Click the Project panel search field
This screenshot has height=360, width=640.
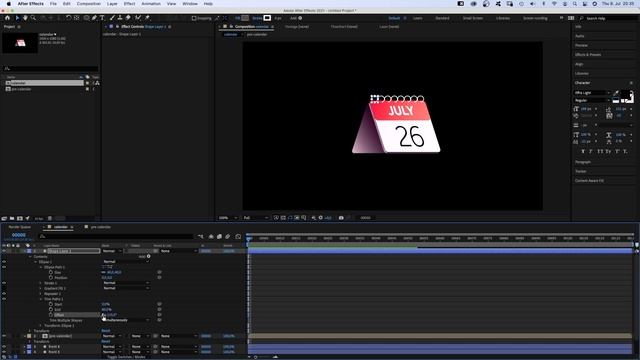pos(51,69)
